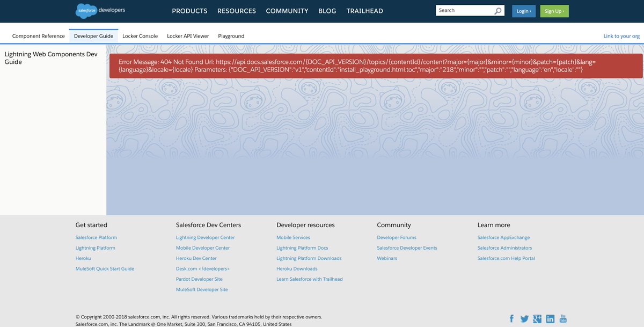Open the Locker API Viewer tab
This screenshot has width=644, height=327.
188,36
